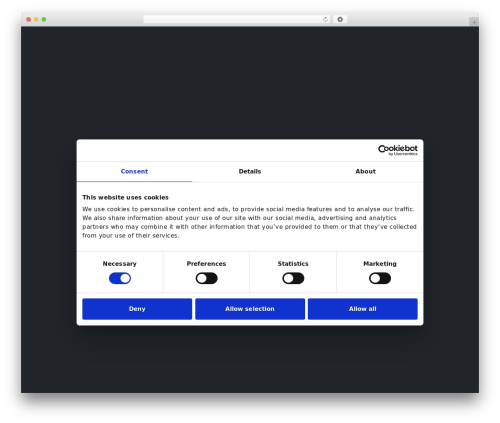Click the cookie description paragraph

click(x=249, y=222)
